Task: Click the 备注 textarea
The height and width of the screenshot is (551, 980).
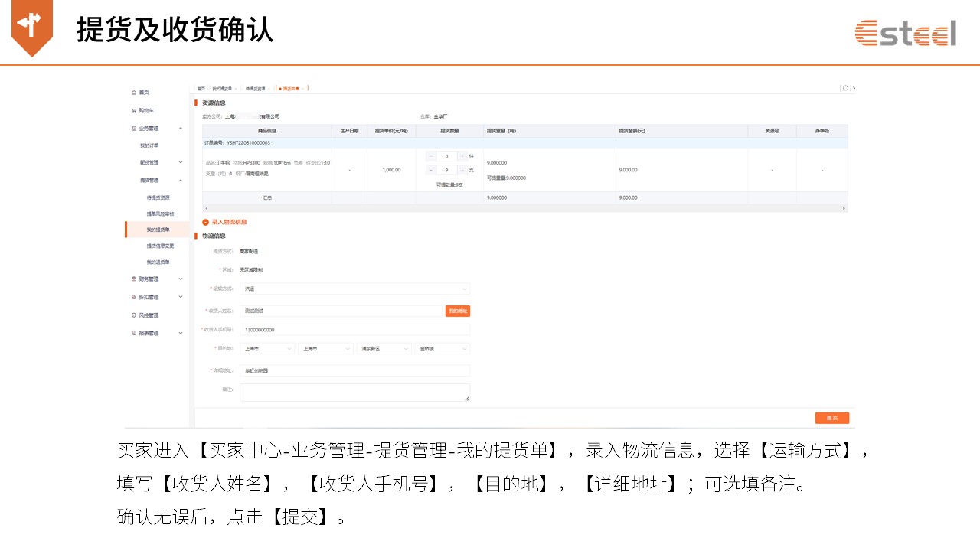Action: [x=354, y=393]
